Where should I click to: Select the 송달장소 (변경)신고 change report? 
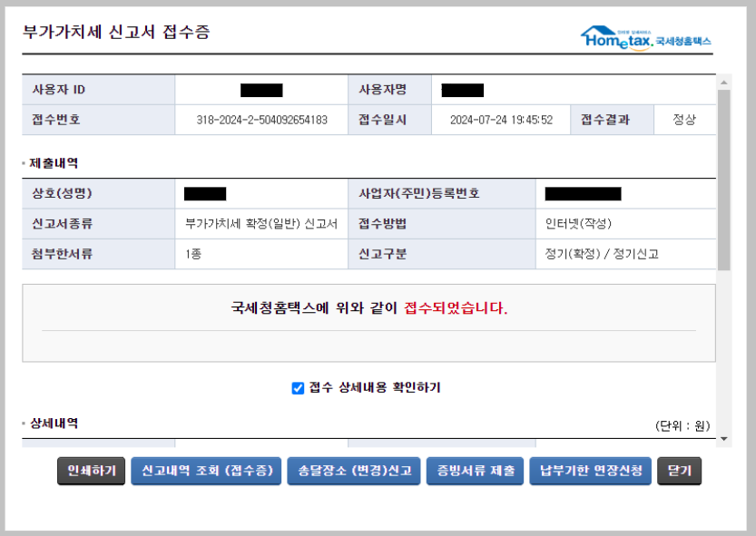click(356, 471)
